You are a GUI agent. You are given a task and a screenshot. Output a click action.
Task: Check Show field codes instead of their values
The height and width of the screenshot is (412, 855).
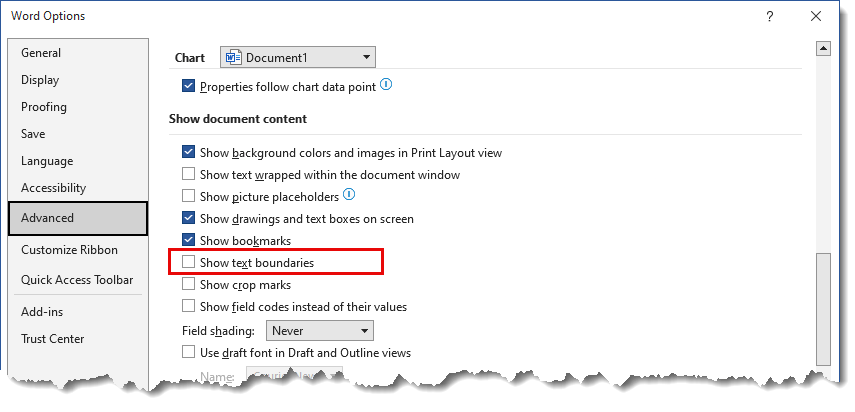pos(188,306)
